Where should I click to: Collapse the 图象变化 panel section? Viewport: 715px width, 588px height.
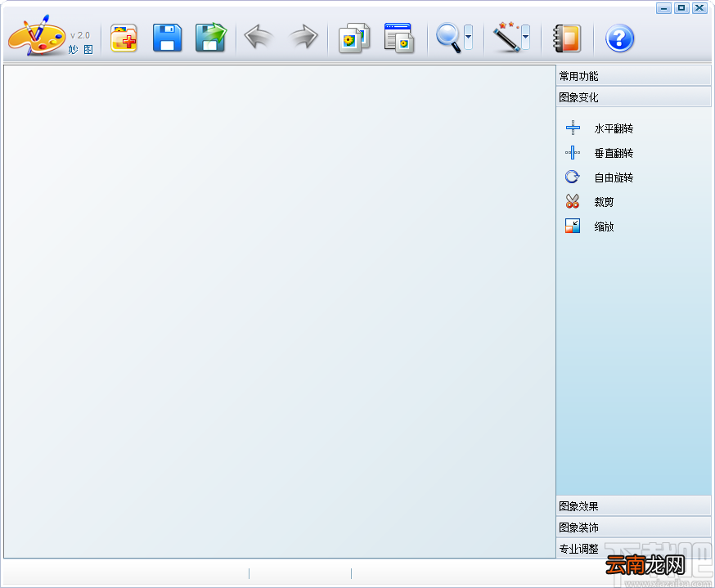633,97
